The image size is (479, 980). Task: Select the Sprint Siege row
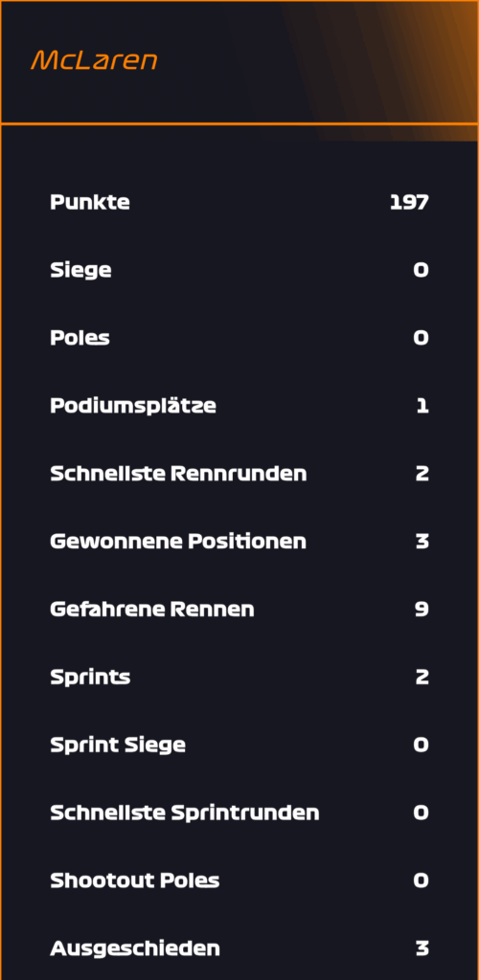[x=239, y=745]
